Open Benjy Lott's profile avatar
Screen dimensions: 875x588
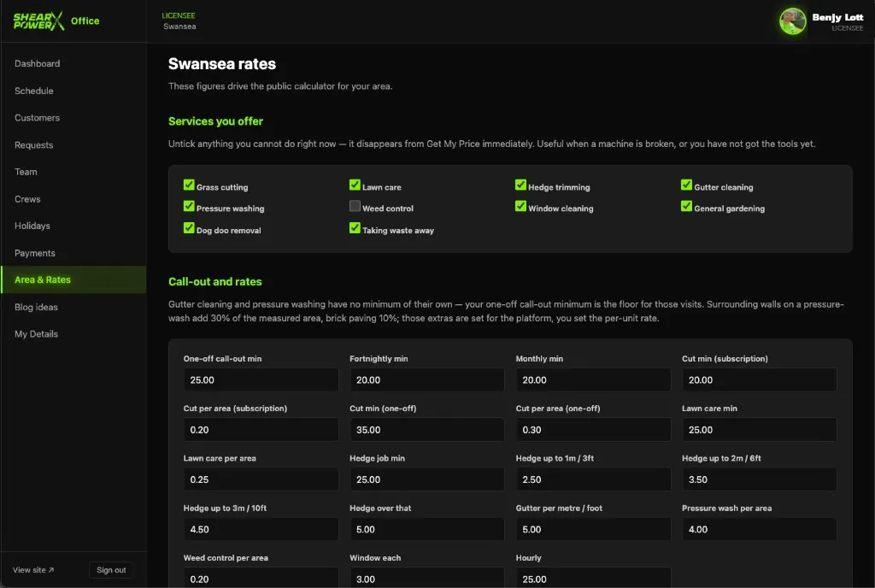[792, 21]
